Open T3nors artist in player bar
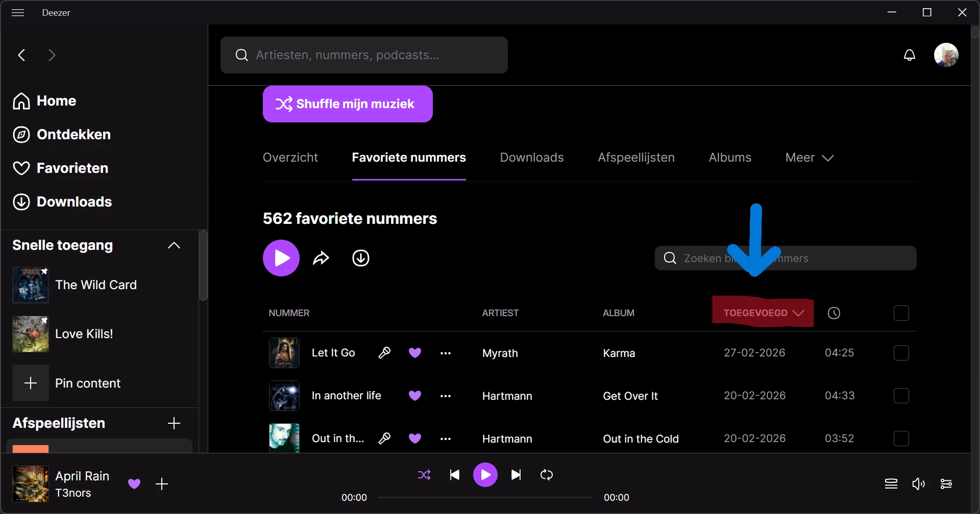The image size is (980, 514). 73,493
